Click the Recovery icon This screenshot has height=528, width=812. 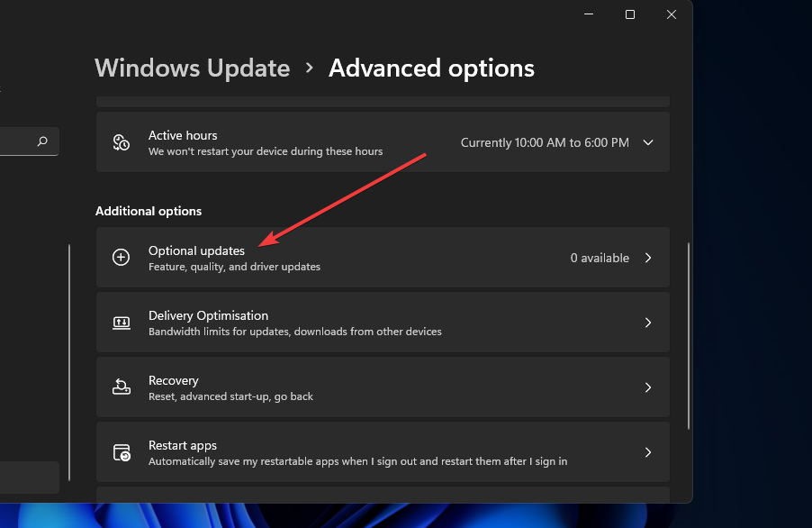[122, 387]
